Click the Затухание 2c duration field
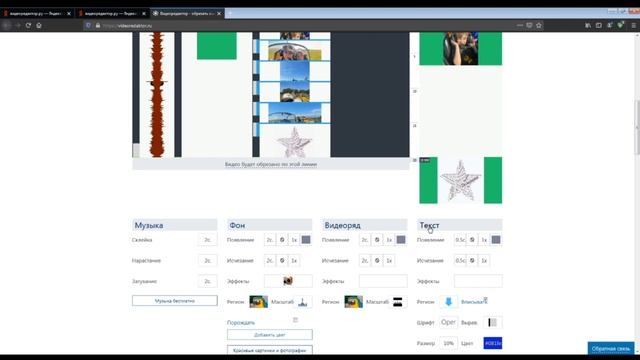This screenshot has width=640, height=360. 208,281
